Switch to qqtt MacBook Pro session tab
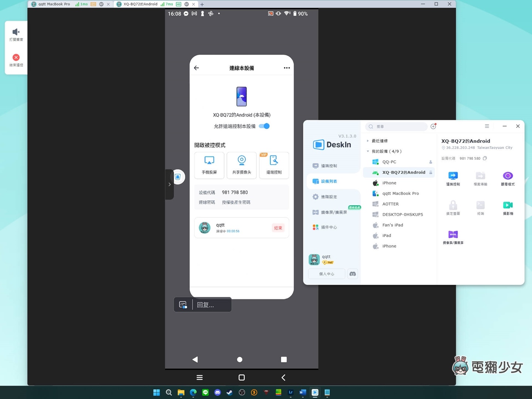Image resolution: width=532 pixels, height=399 pixels. click(54, 4)
